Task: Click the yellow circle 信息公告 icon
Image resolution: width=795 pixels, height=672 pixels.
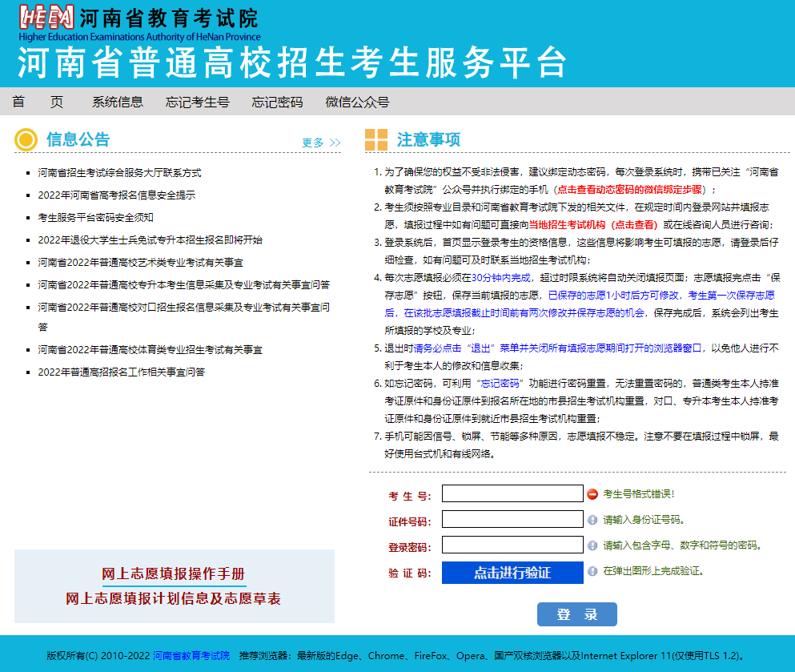Action: tap(26, 140)
